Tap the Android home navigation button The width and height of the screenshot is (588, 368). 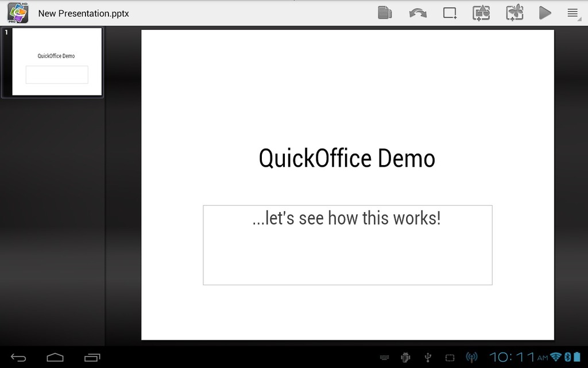(55, 357)
